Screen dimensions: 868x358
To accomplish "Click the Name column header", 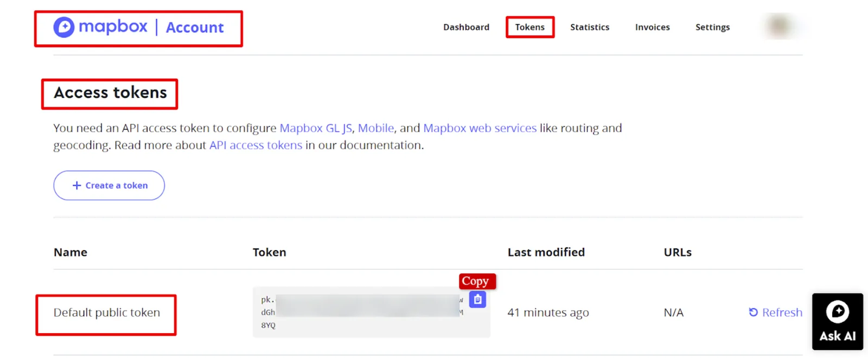I will pyautogui.click(x=71, y=252).
